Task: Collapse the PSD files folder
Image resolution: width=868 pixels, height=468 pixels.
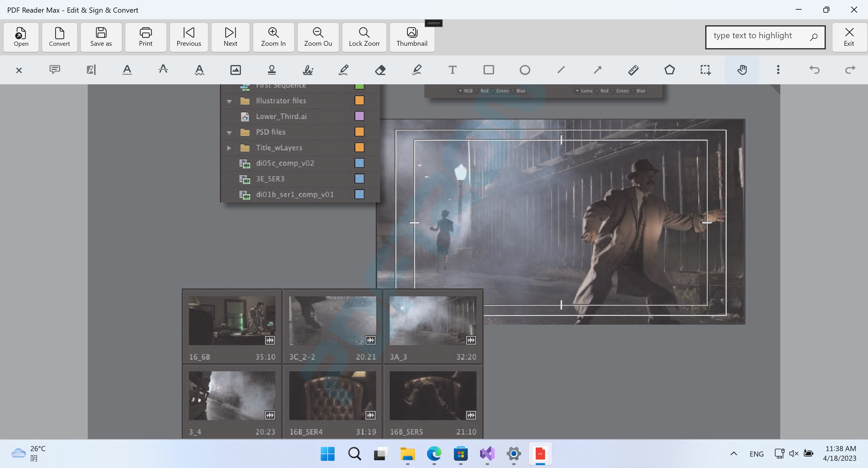Action: click(229, 132)
